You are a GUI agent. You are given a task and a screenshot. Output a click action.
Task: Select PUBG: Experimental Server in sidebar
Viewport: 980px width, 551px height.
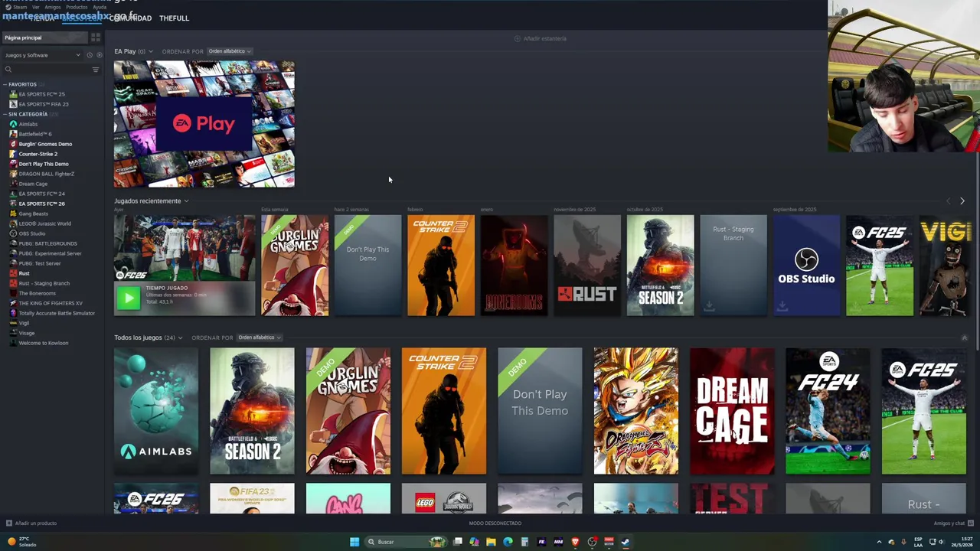coord(50,253)
